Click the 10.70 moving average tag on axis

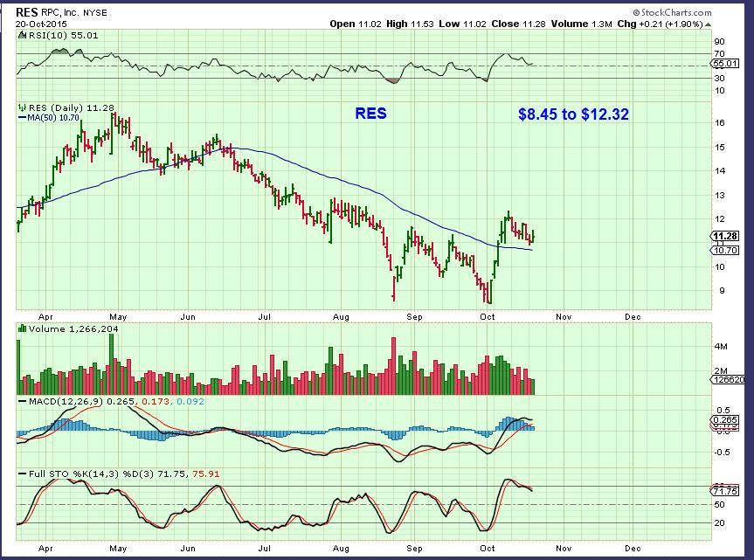724,250
